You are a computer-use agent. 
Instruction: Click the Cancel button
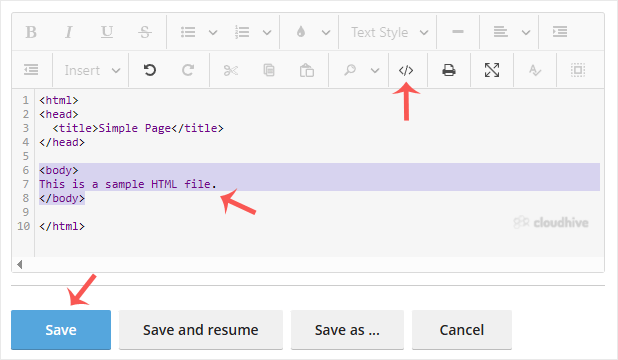(462, 330)
